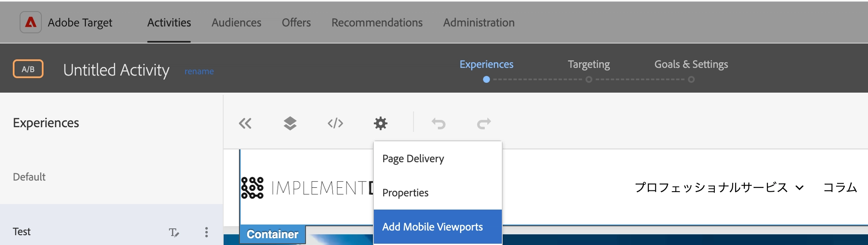Click the Test experience text edit icon
The width and height of the screenshot is (868, 245).
pos(174,232)
